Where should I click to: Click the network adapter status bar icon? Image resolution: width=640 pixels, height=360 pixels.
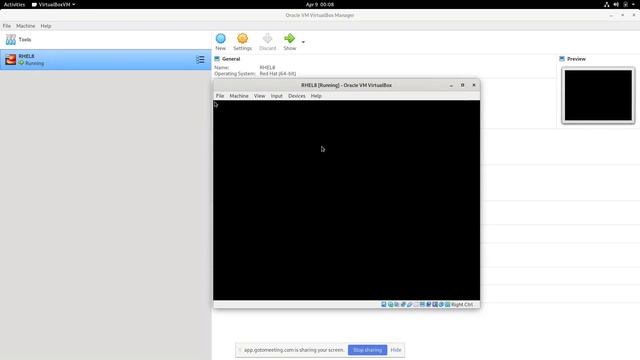403,304
